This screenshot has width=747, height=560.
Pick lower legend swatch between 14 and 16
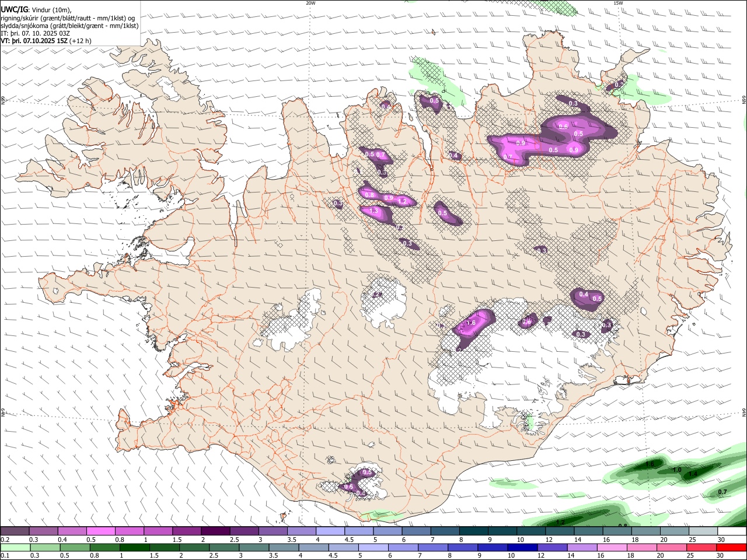pos(582,548)
